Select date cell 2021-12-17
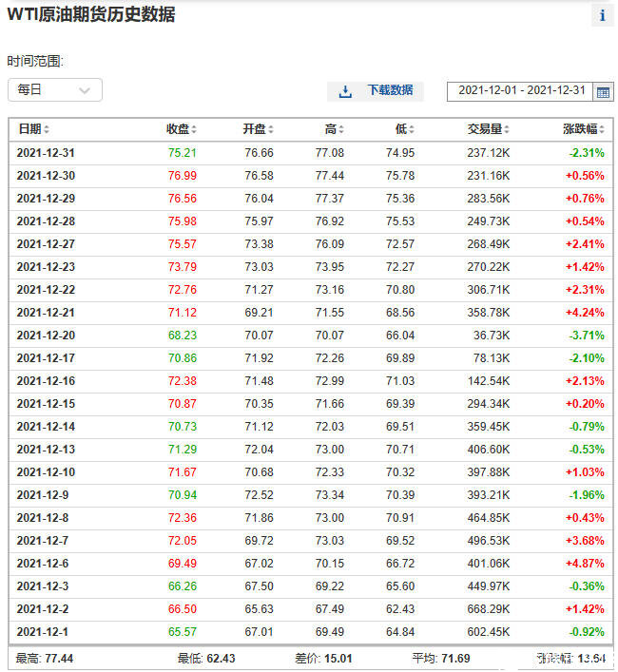Screen dimensions: 618x672 point(46,357)
